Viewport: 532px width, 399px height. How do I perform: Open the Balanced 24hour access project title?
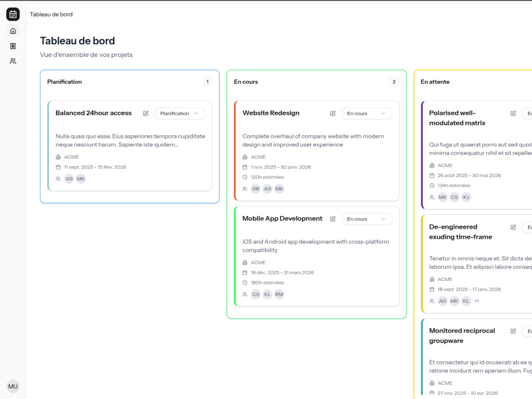coord(94,113)
